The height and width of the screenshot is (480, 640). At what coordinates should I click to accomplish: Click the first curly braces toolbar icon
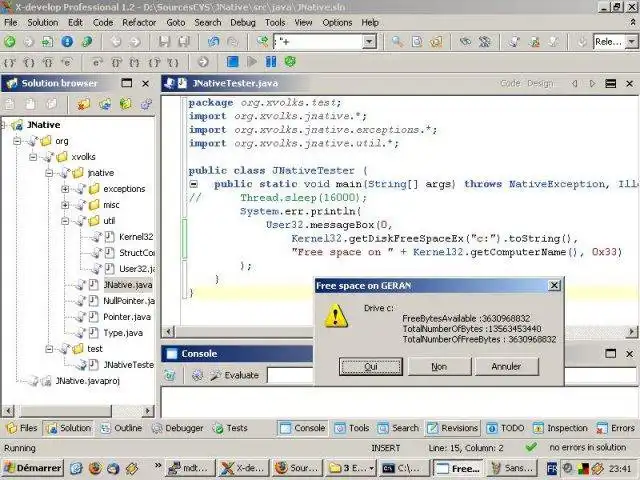[9, 63]
